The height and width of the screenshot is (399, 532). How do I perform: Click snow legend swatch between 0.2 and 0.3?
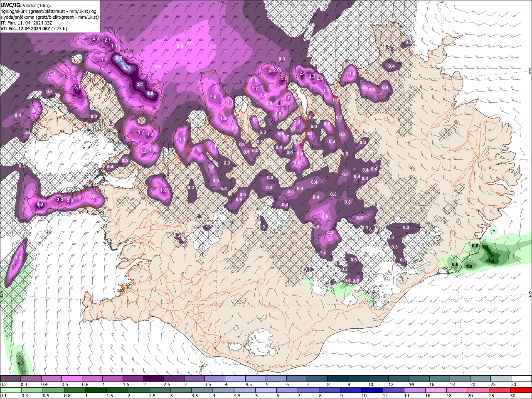tap(10, 379)
